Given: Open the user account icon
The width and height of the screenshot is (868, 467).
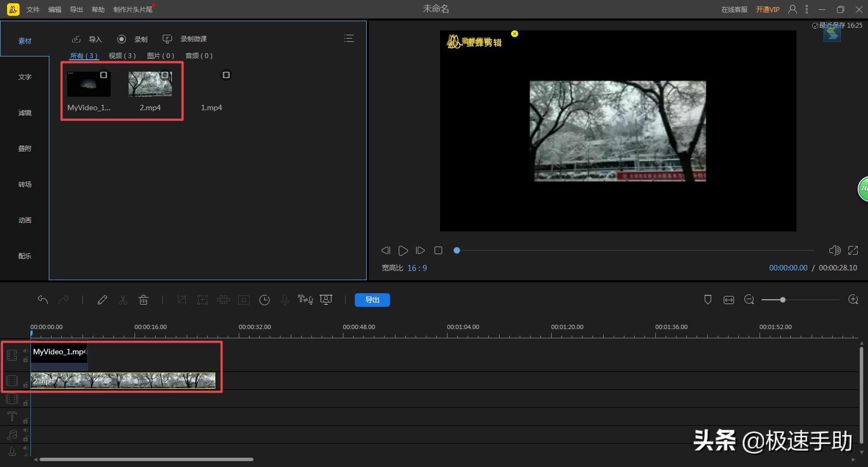Looking at the screenshot, I should 793,9.
